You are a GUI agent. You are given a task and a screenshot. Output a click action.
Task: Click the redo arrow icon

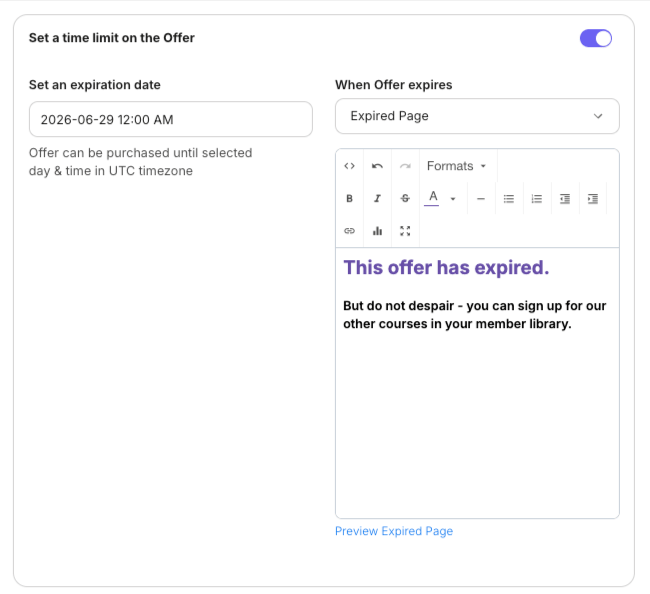[x=405, y=166]
